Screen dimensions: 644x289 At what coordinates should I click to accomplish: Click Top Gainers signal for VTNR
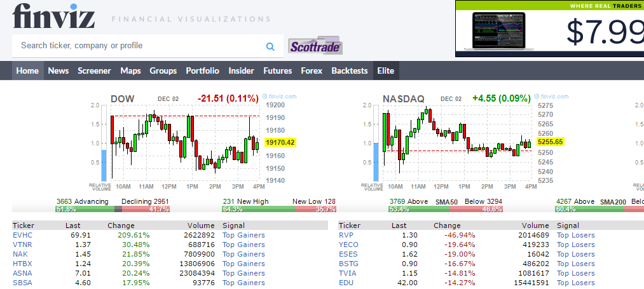(x=243, y=245)
